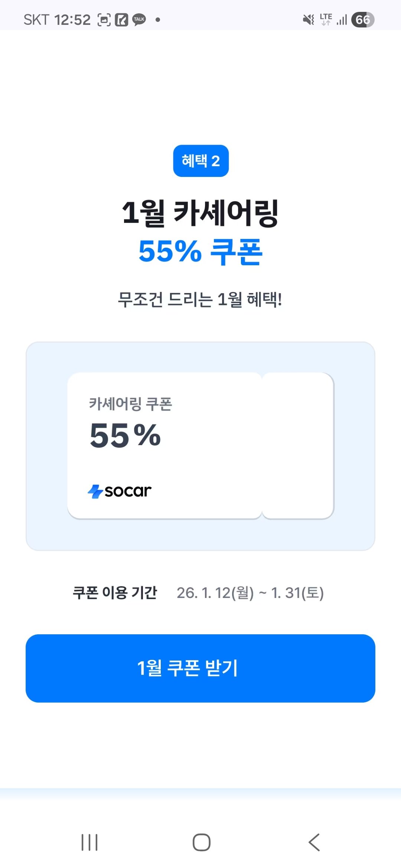The height and width of the screenshot is (868, 401).
Task: Open the recent apps navigation button
Action: (x=89, y=842)
